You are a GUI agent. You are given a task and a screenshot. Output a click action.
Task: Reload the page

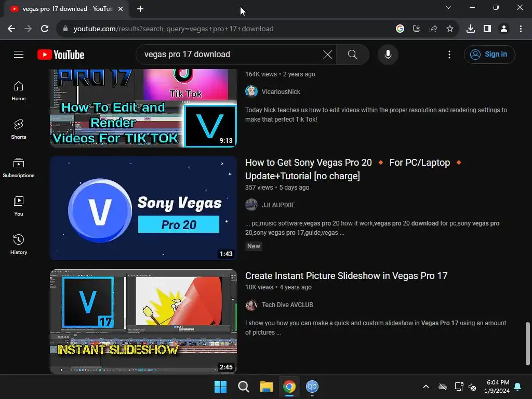click(45, 29)
